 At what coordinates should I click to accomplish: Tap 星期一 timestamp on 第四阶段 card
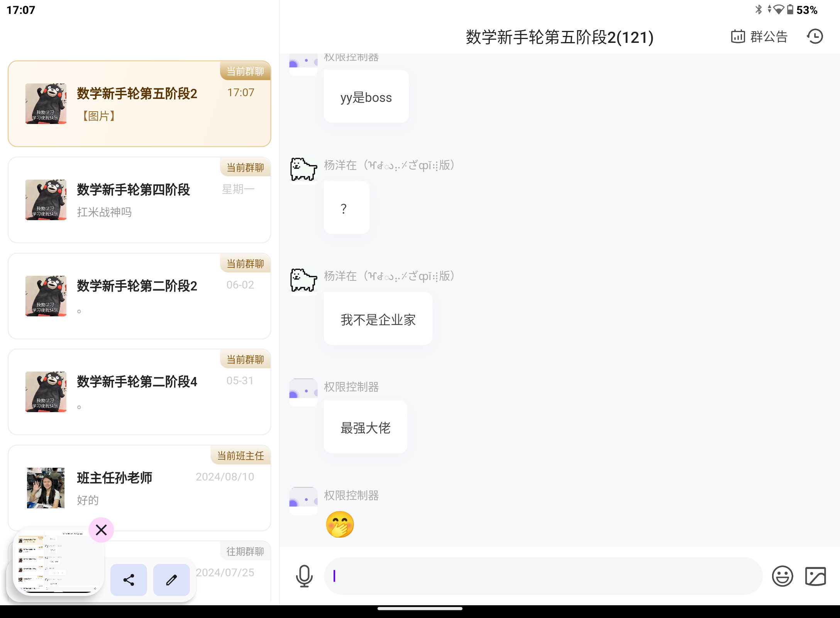(238, 189)
